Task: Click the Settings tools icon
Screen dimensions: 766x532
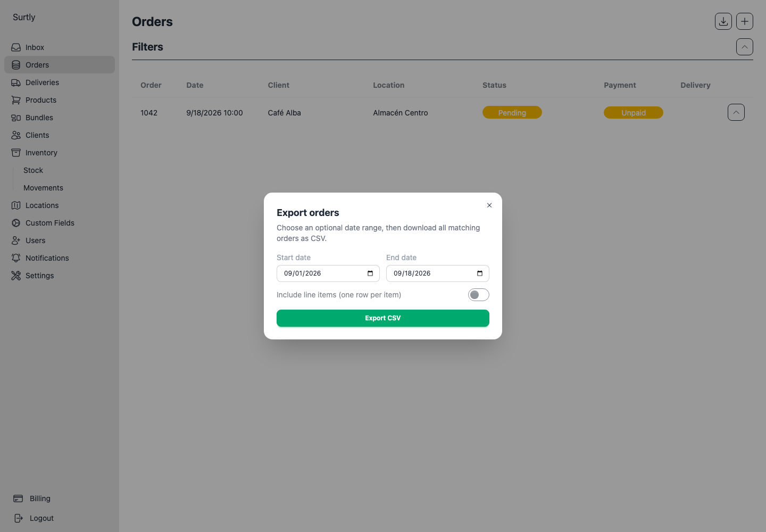Action: tap(16, 276)
